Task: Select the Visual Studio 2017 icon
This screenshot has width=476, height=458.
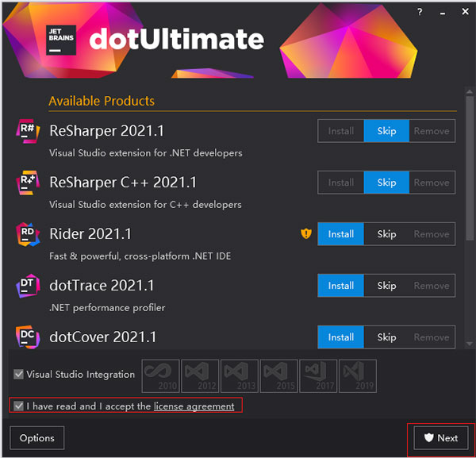Action: 318,376
